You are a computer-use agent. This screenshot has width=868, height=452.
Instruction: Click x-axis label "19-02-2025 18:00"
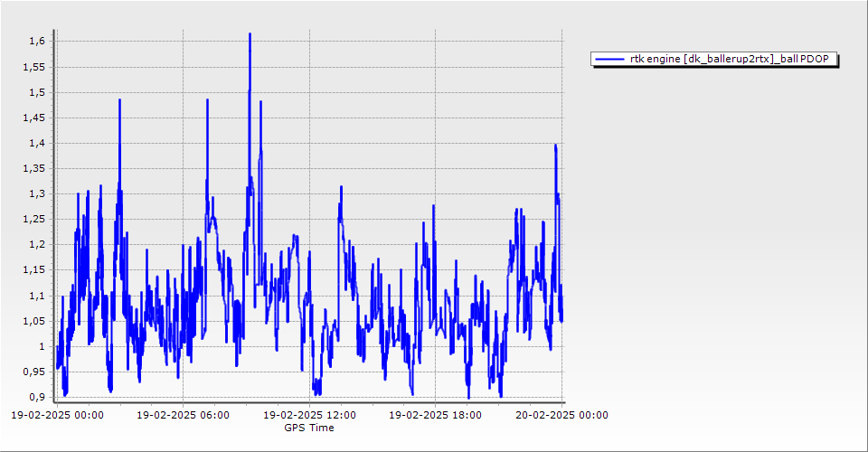click(x=436, y=415)
